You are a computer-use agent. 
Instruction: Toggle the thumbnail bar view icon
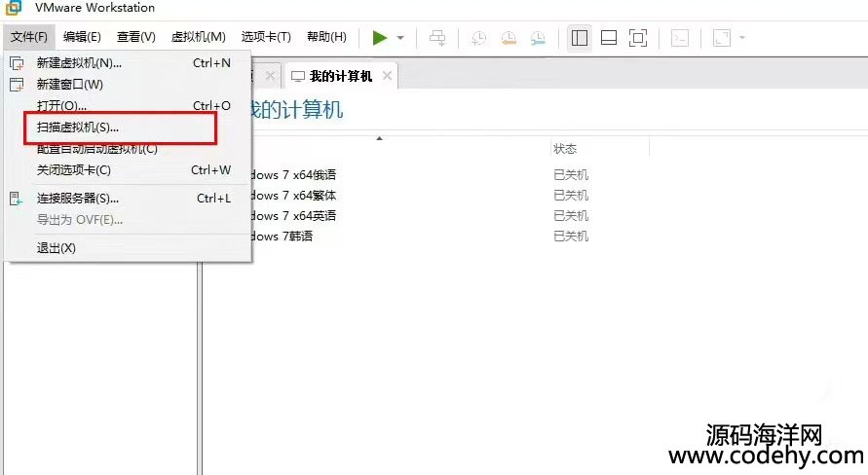point(608,38)
